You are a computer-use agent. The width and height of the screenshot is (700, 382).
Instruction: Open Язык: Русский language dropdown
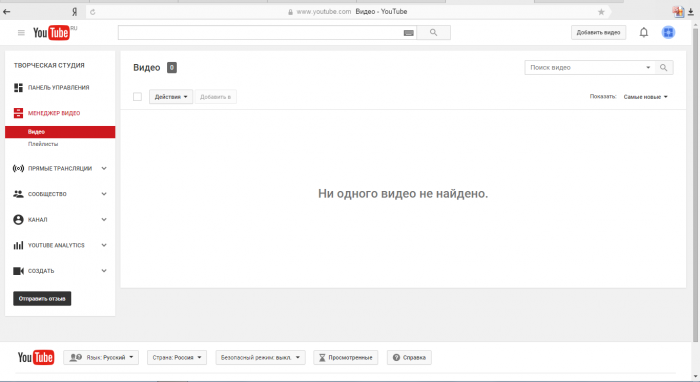pyautogui.click(x=101, y=357)
